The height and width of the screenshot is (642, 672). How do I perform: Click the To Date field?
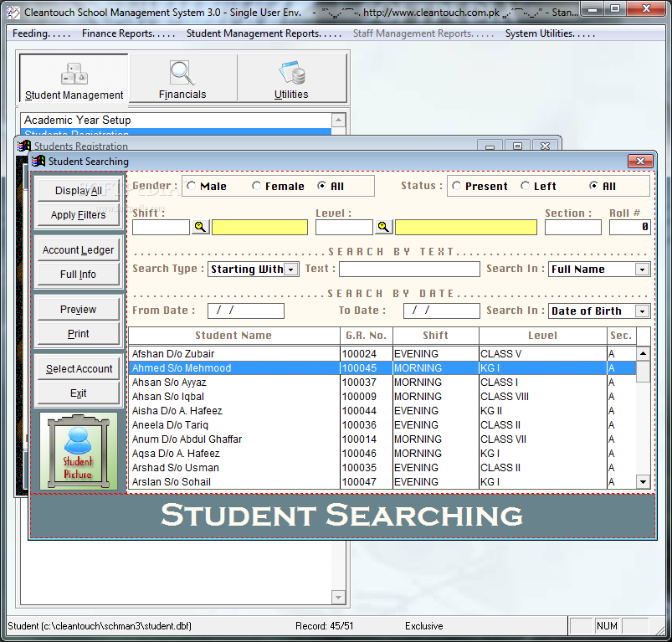coord(441,311)
